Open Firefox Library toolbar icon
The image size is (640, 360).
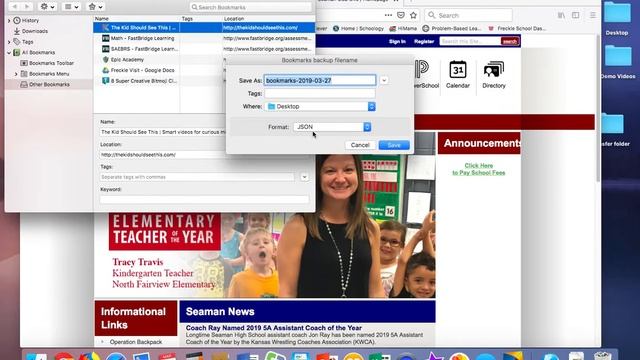pos(562,15)
